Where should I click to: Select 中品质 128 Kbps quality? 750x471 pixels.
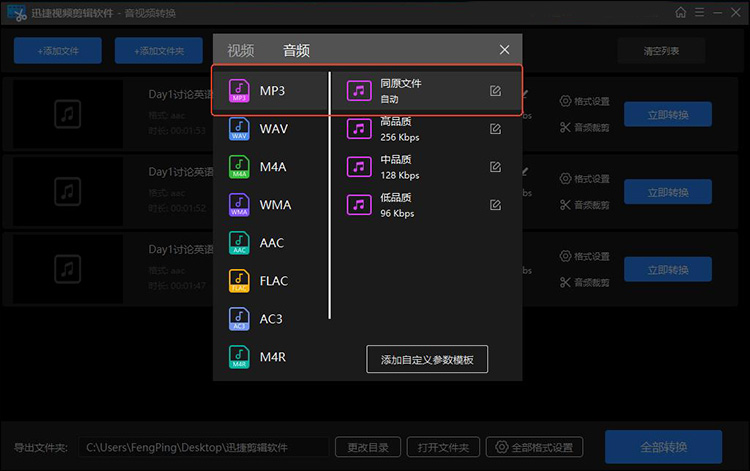[400, 167]
